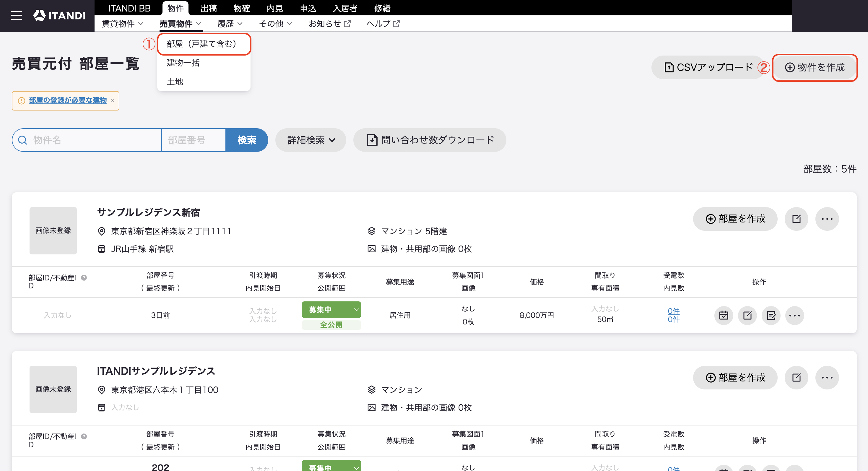Open the hamburger menu icon

[16, 15]
